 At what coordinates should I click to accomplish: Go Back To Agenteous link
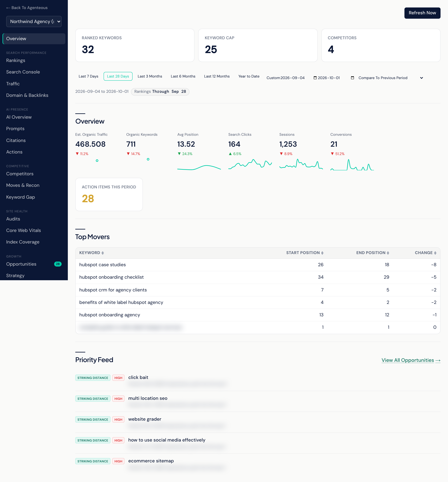(x=27, y=8)
